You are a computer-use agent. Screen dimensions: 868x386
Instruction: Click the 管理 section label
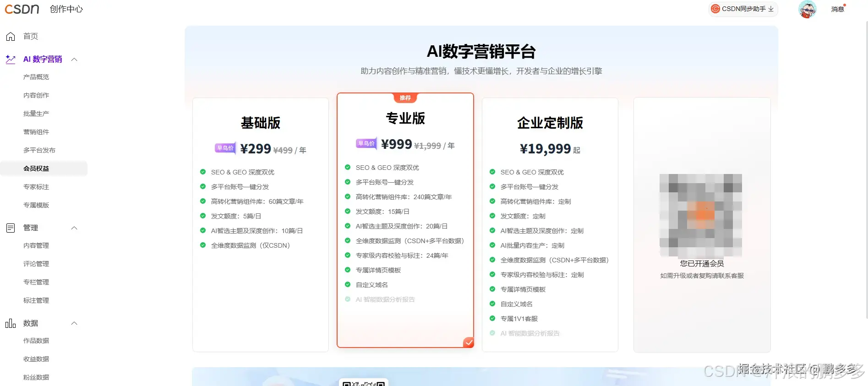coord(31,228)
